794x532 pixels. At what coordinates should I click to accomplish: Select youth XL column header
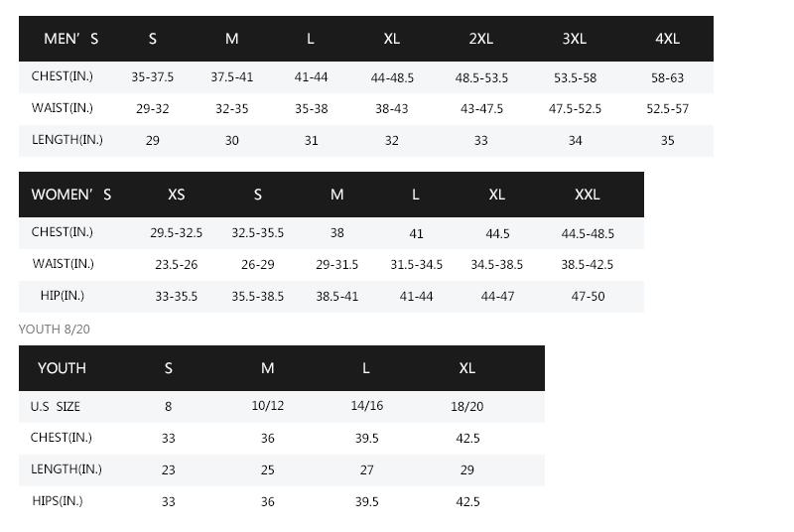point(466,368)
